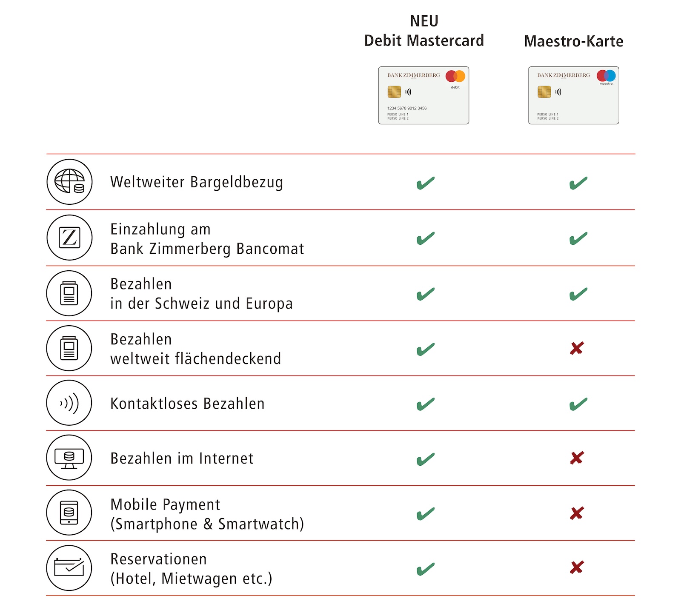Click the smartphone Mobile Payment icon
This screenshot has height=616, width=681.
pos(69,513)
